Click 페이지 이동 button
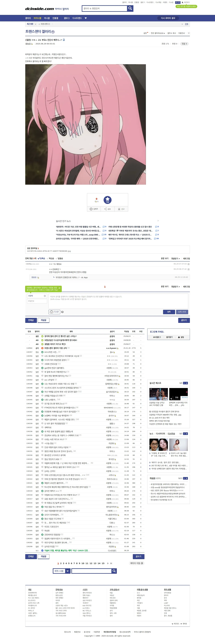215x644 pixels. [137, 563]
